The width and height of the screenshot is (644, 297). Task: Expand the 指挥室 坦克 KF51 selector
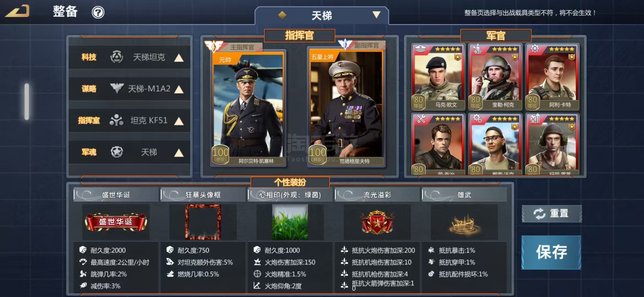tap(179, 121)
